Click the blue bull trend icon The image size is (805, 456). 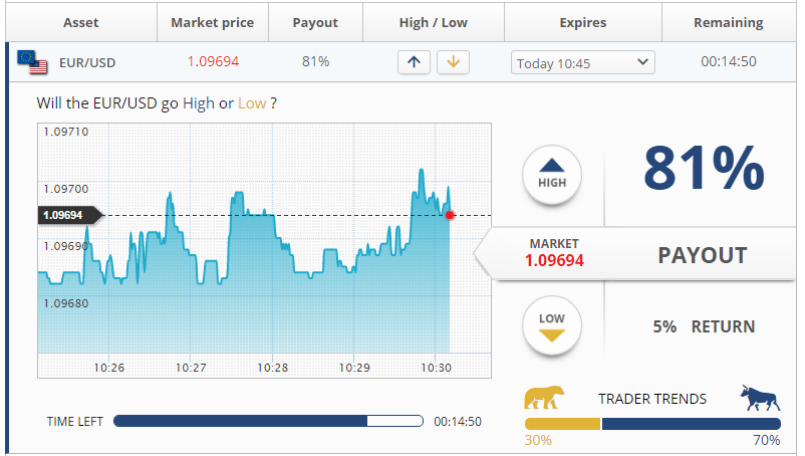click(x=760, y=398)
